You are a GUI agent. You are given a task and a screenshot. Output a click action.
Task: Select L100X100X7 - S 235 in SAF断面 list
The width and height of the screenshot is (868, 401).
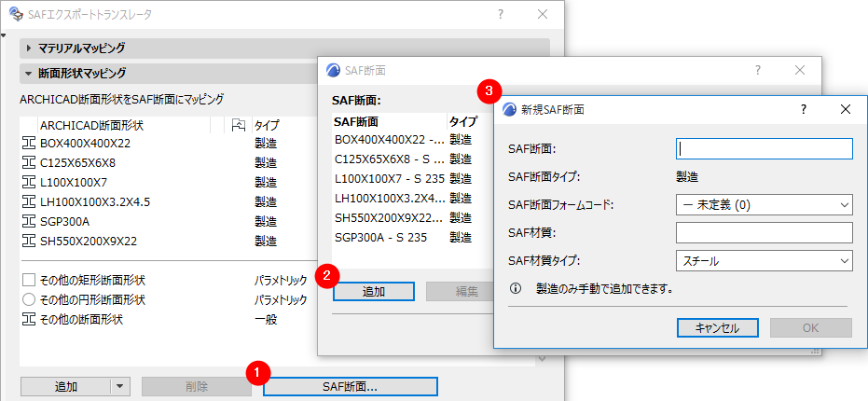(x=413, y=179)
